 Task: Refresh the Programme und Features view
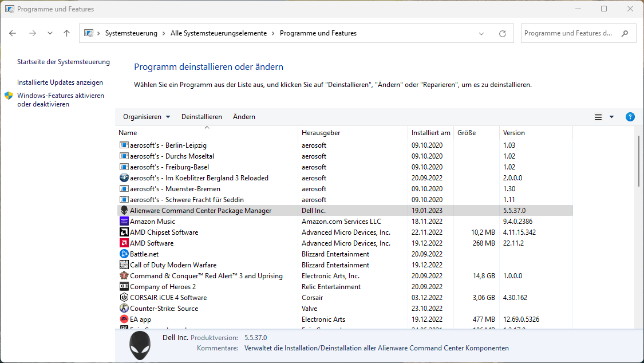(502, 34)
